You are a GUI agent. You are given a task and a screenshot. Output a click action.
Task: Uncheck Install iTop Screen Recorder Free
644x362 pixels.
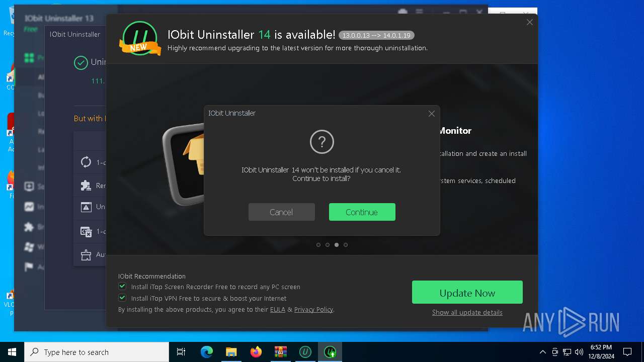[122, 287]
